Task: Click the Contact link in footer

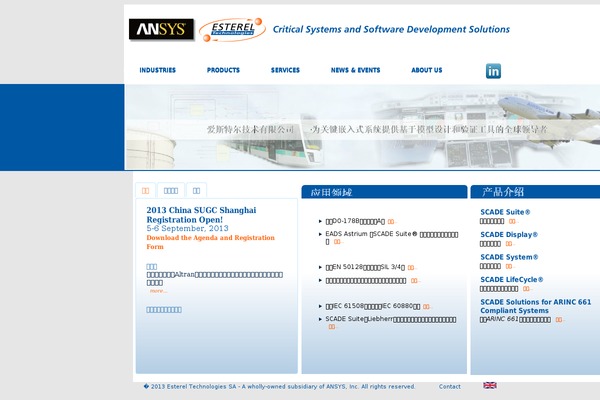Action: (x=450, y=387)
